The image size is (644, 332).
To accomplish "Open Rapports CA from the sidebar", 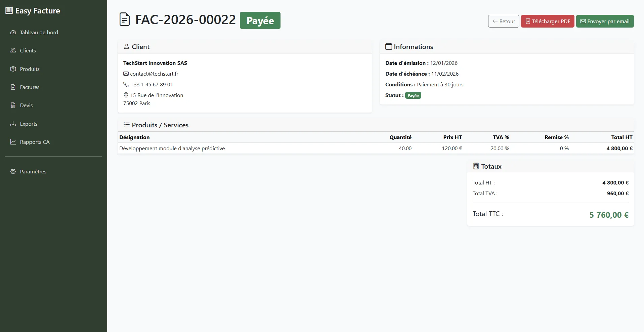I will (x=35, y=142).
